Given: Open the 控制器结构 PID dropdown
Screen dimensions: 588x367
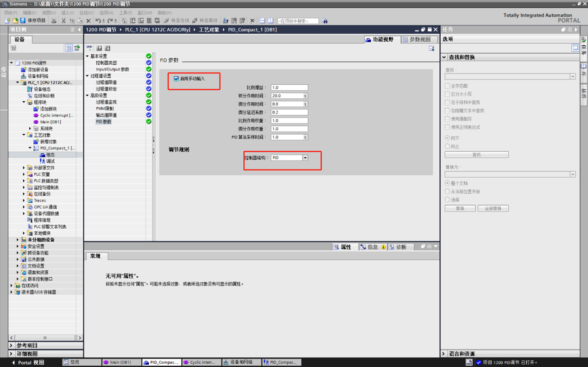Looking at the screenshot, I should [x=305, y=158].
